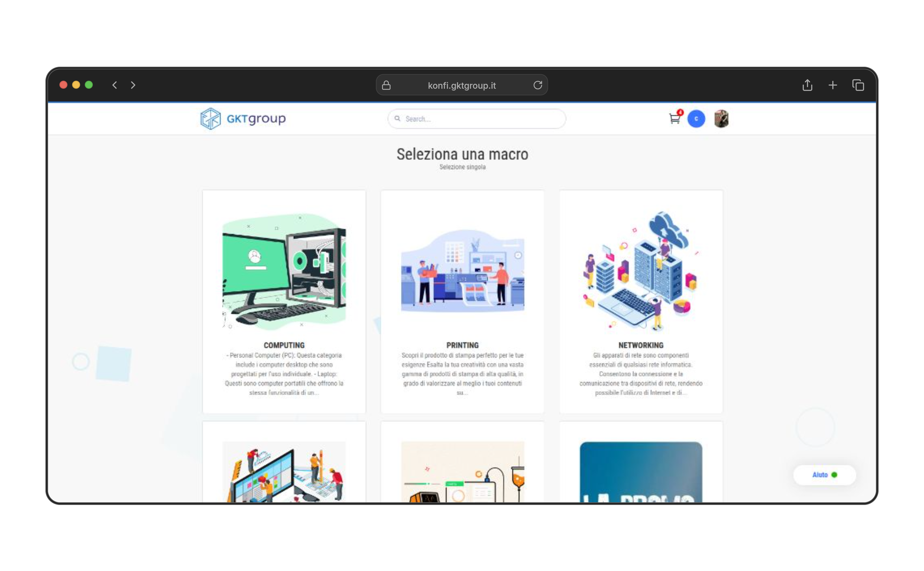924x571 pixels.
Task: Show tab overview icon
Action: [858, 85]
